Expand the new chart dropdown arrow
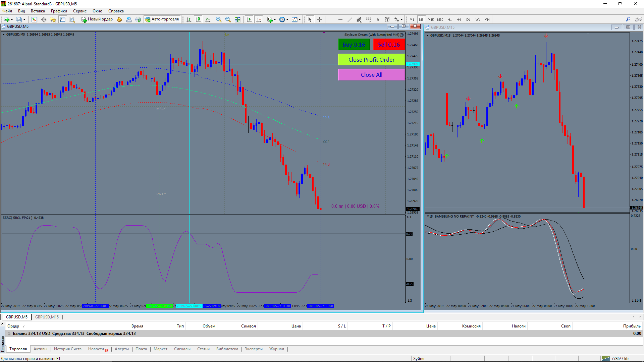The image size is (644, 362). (x=12, y=19)
